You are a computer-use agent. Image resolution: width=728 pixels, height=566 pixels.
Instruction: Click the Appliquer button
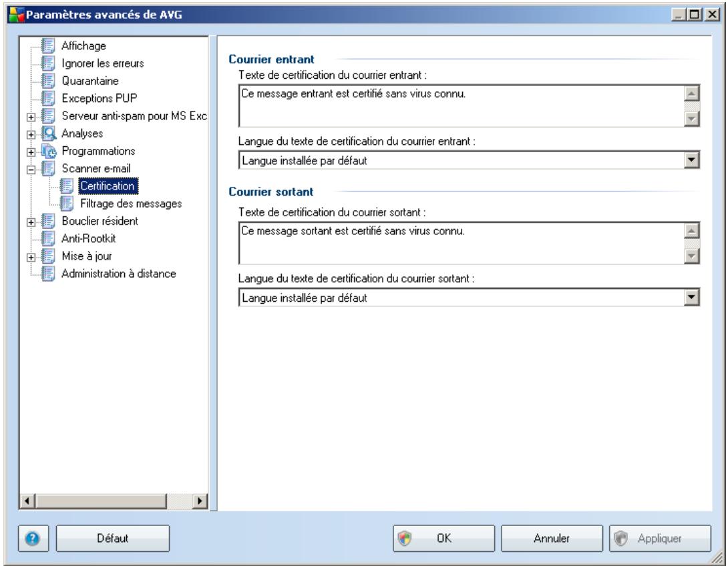tap(660, 539)
